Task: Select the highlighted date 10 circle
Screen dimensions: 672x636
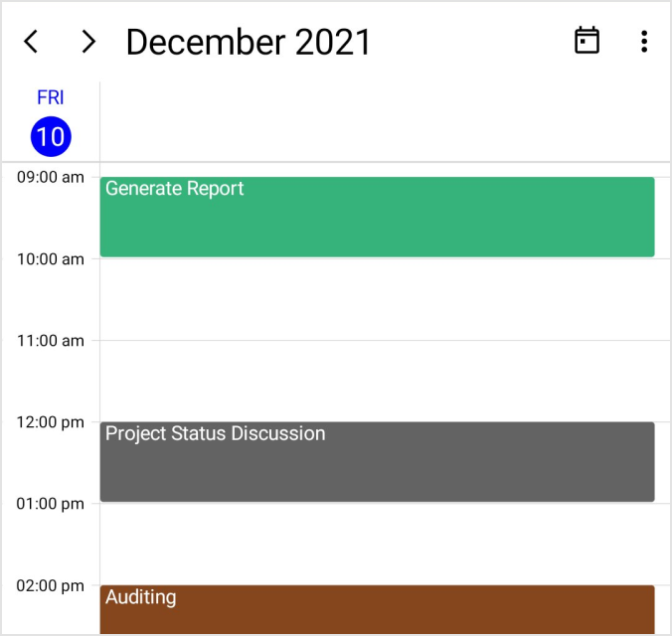Action: pos(51,136)
